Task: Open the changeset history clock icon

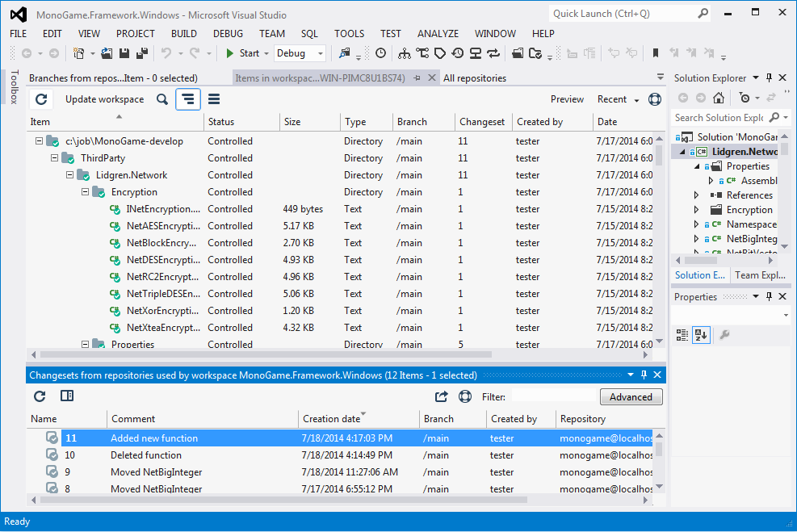Action: click(x=458, y=53)
